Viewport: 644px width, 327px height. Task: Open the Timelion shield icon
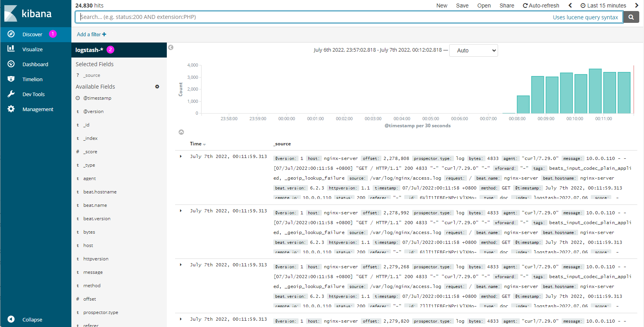pos(11,79)
